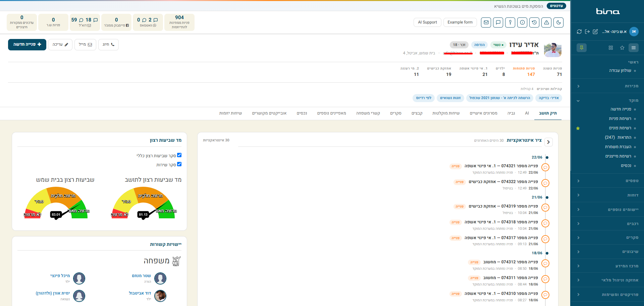The image size is (644, 306).
Task: Expand the שיבוצים sidebar section
Action: [607, 252]
